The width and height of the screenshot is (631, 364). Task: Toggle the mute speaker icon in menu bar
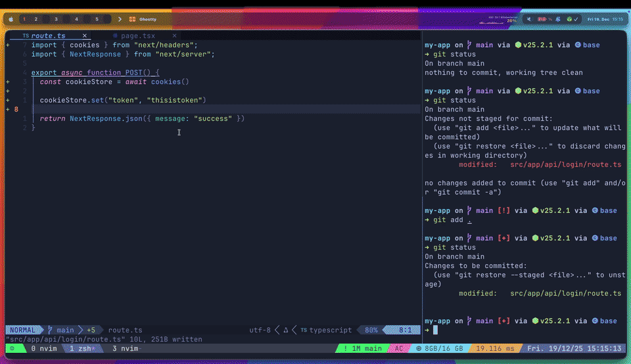(x=530, y=19)
